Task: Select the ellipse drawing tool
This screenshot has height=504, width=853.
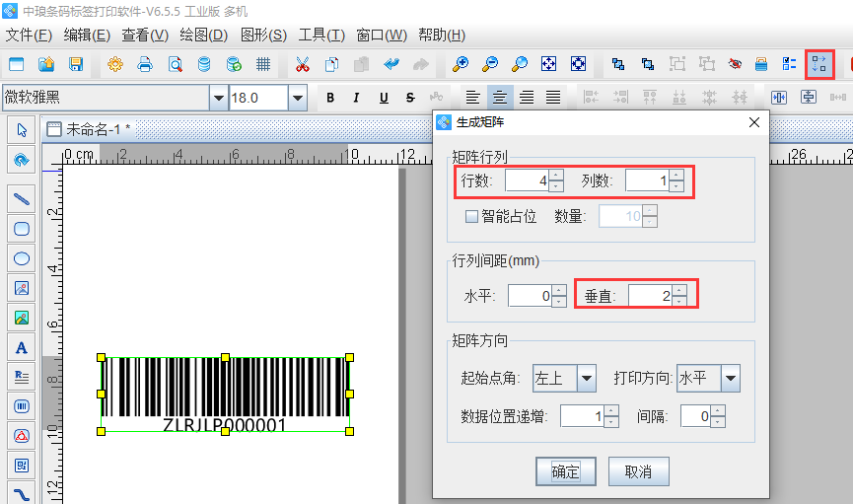Action: coord(22,258)
